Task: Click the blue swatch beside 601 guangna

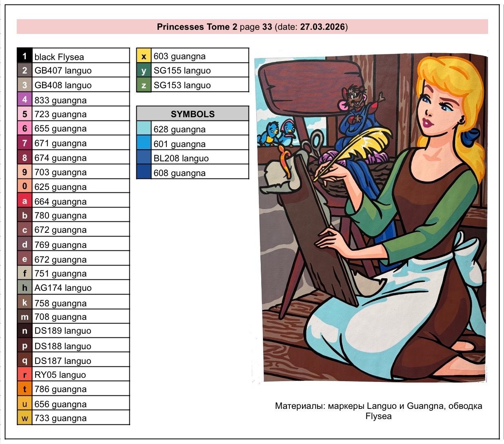Action: coord(144,143)
